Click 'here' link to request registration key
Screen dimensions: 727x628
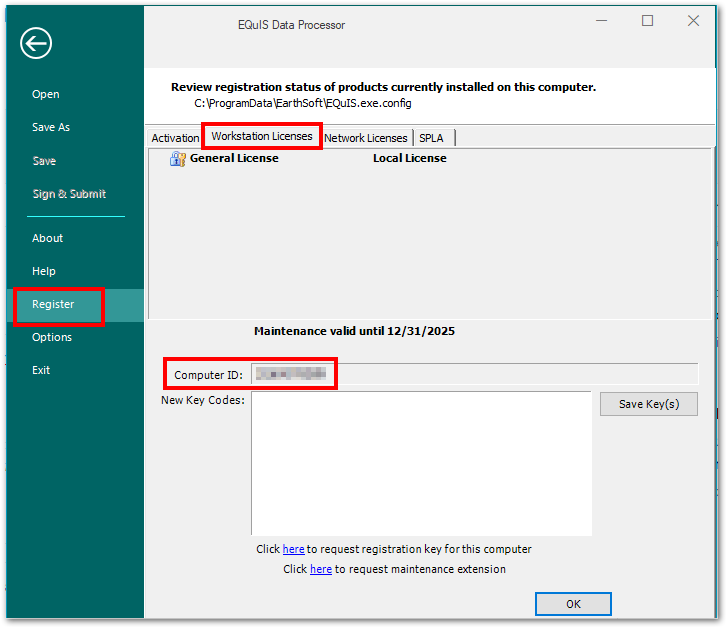click(293, 549)
